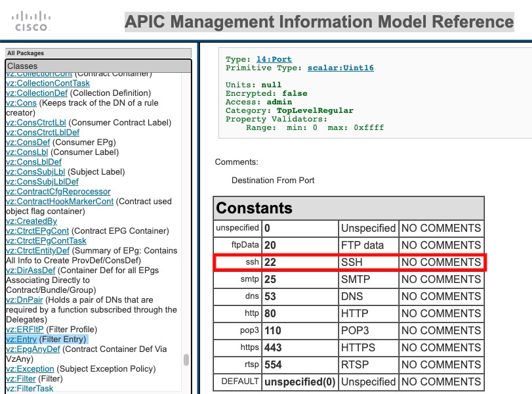Click the ssh constant row value 22

[x=270, y=262]
